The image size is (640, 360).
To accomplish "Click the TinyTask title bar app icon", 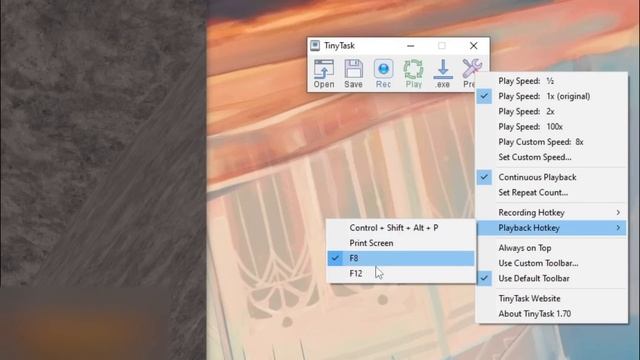I will tap(315, 45).
